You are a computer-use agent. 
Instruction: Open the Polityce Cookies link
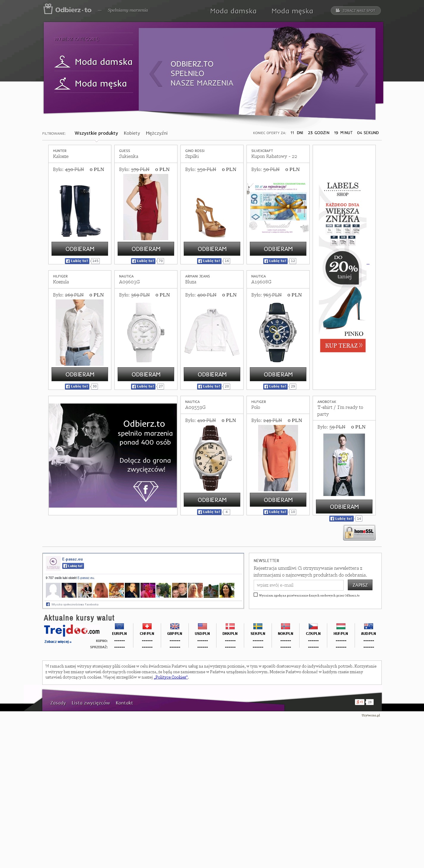click(x=171, y=677)
